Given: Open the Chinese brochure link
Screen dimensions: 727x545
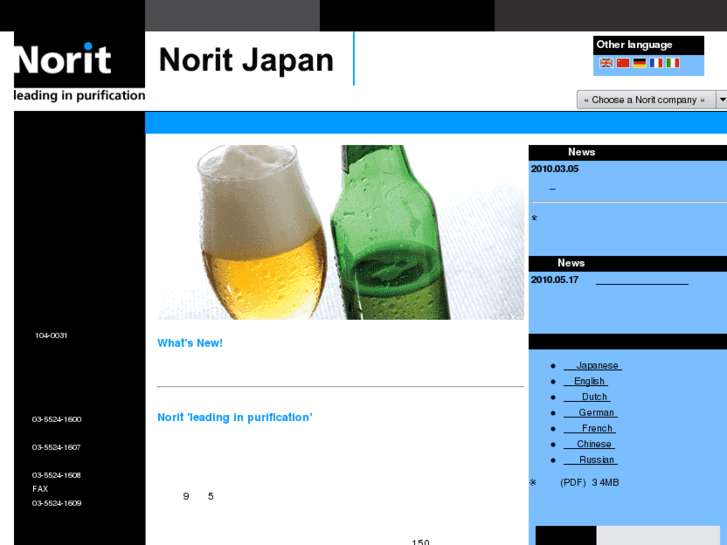Looking at the screenshot, I should tap(589, 444).
